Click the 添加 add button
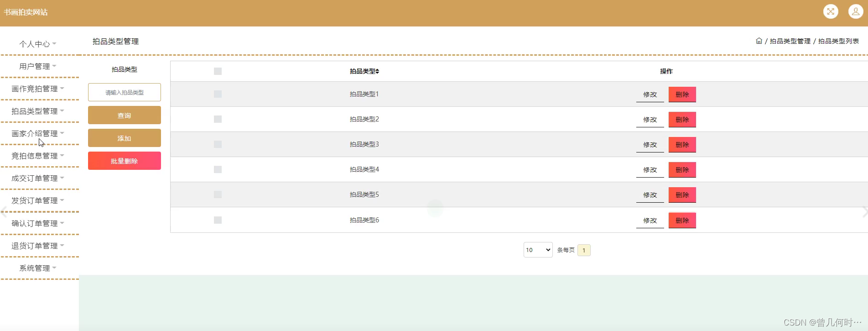 coord(125,138)
